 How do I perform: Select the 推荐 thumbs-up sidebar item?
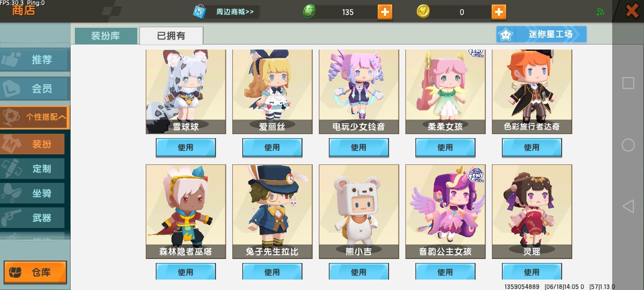(x=34, y=60)
